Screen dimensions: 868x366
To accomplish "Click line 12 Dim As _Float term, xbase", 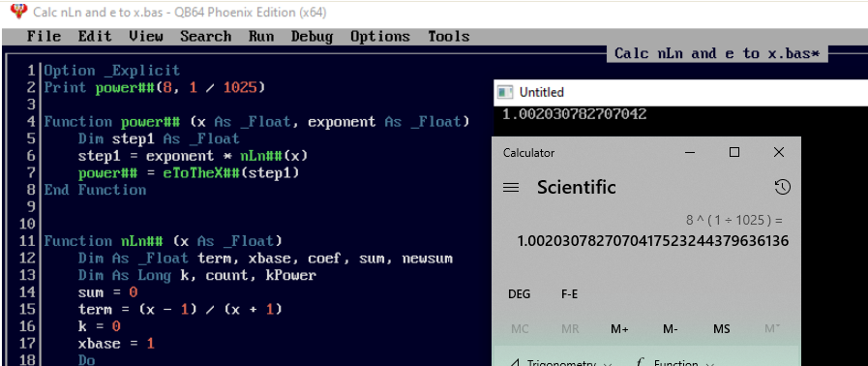I will (x=265, y=259).
